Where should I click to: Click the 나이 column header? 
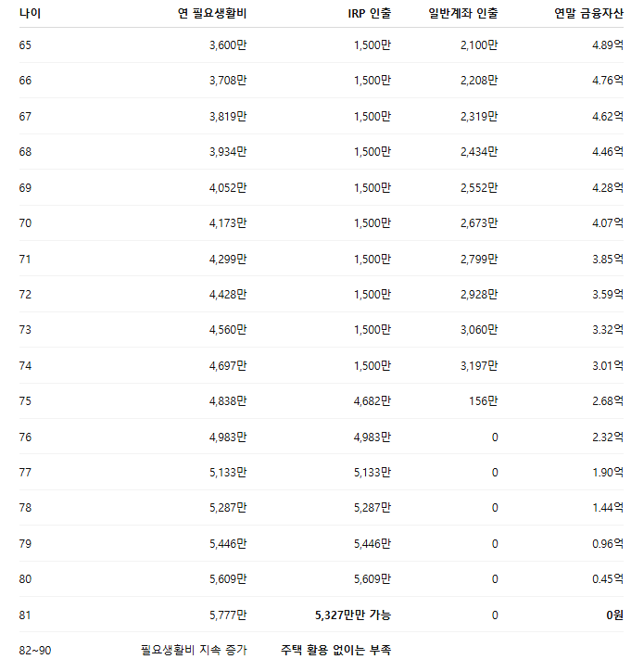pos(30,13)
